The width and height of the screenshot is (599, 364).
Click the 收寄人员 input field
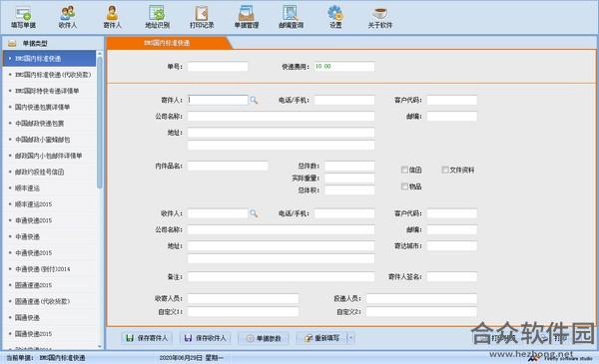[x=243, y=298]
